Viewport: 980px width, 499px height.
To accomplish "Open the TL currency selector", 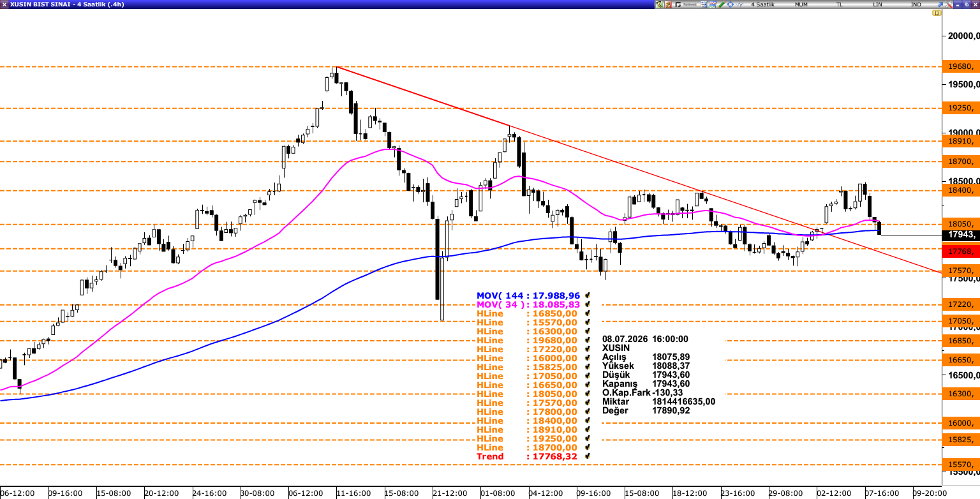I will (840, 4).
